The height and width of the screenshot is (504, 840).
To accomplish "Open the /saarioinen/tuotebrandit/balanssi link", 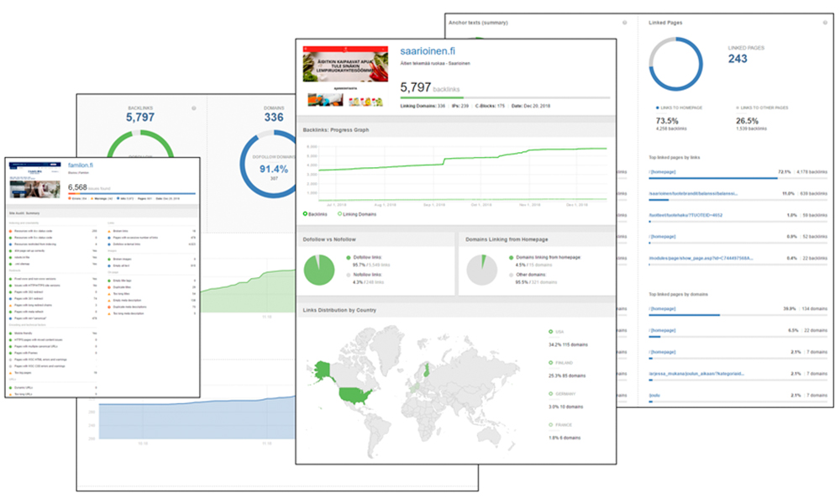I will pyautogui.click(x=693, y=193).
